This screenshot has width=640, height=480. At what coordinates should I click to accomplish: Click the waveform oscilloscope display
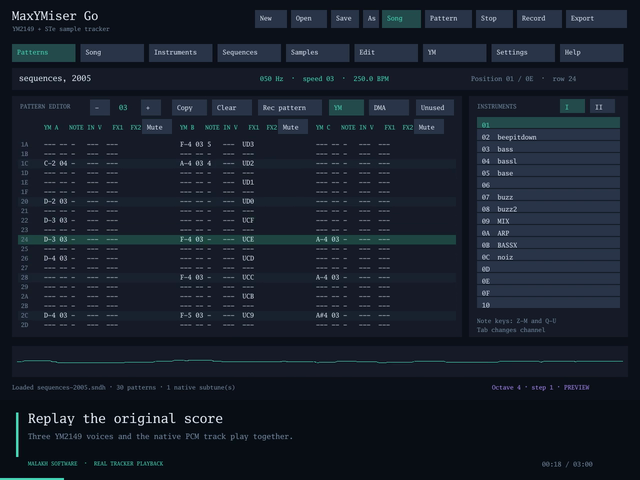pos(320,361)
